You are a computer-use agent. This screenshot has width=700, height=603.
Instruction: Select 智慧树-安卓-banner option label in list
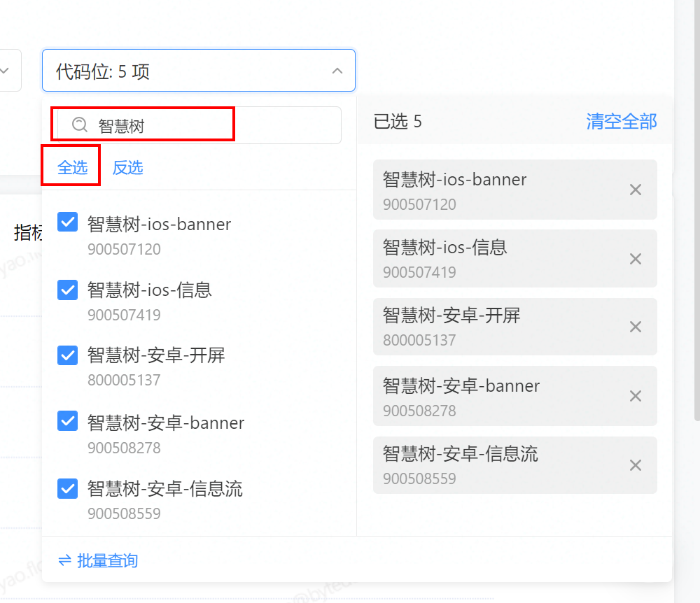click(166, 423)
